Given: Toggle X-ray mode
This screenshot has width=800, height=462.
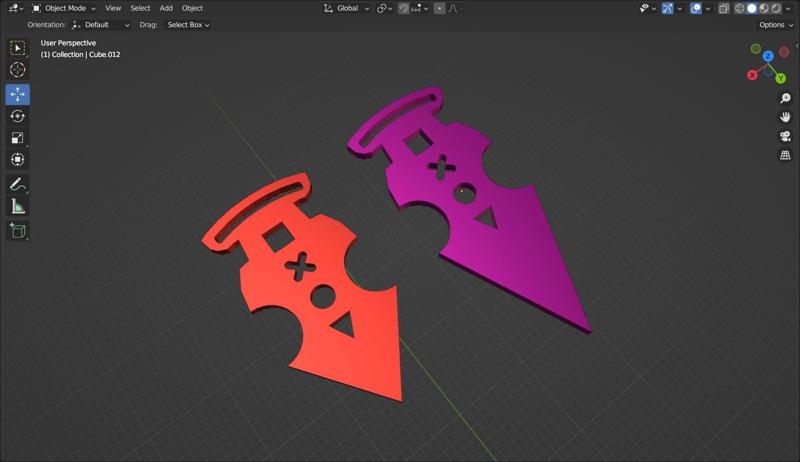Looking at the screenshot, I should pos(723,8).
